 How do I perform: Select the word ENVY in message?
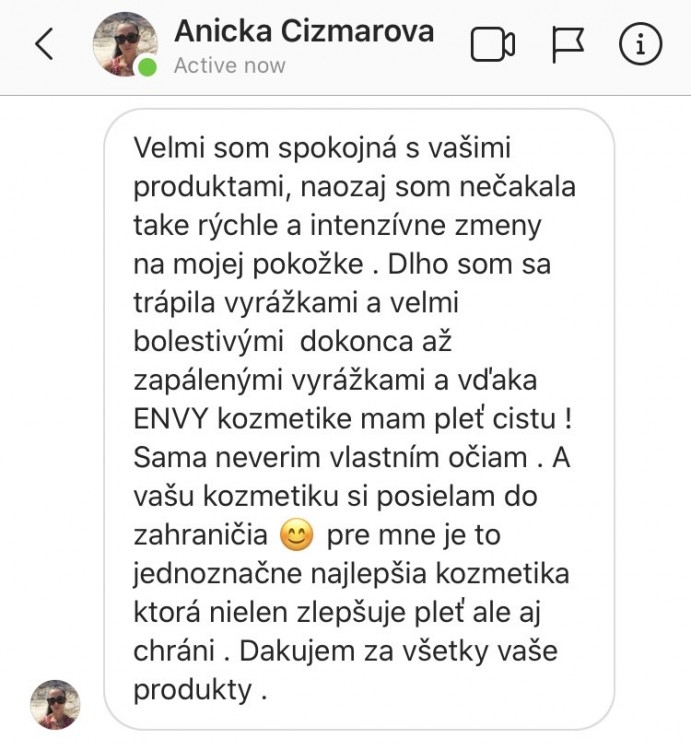point(171,419)
